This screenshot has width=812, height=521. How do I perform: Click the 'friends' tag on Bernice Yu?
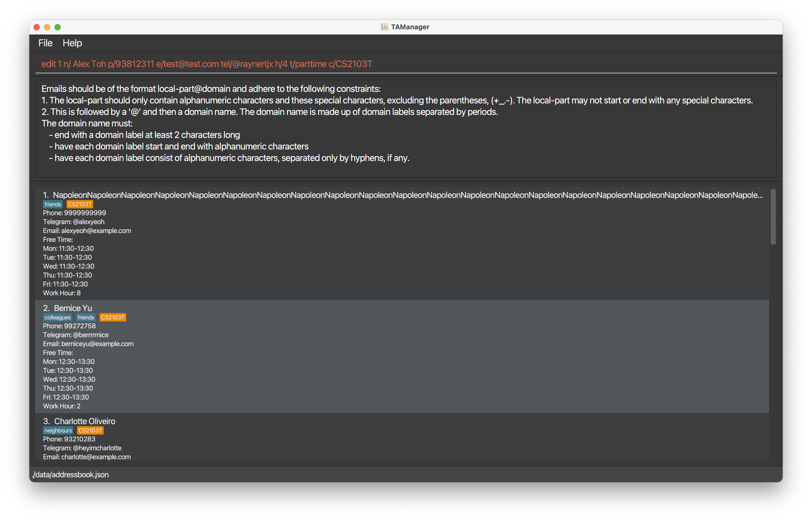[86, 317]
